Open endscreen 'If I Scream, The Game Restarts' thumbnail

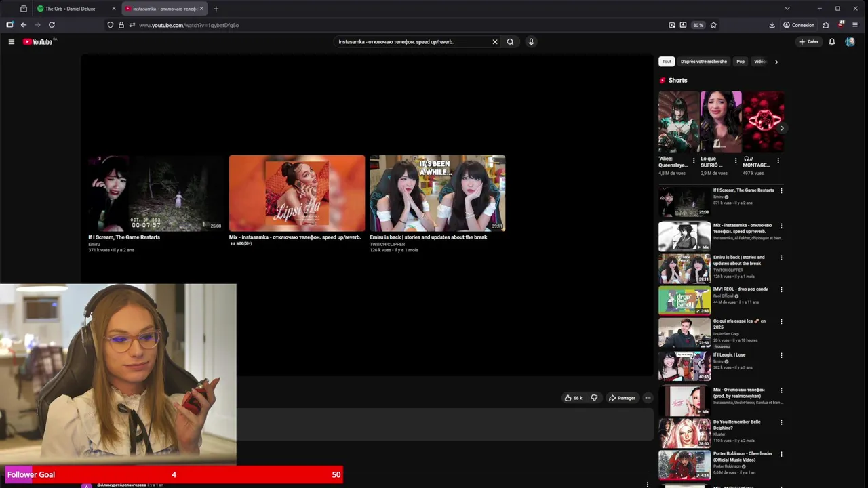coord(155,193)
